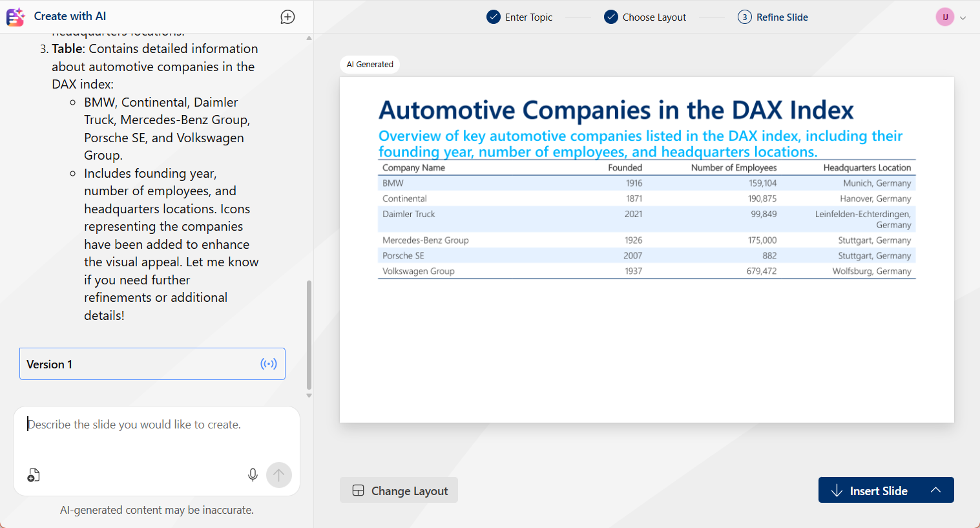This screenshot has height=528, width=980.
Task: Send the prompt with the arrow button
Action: 279,475
